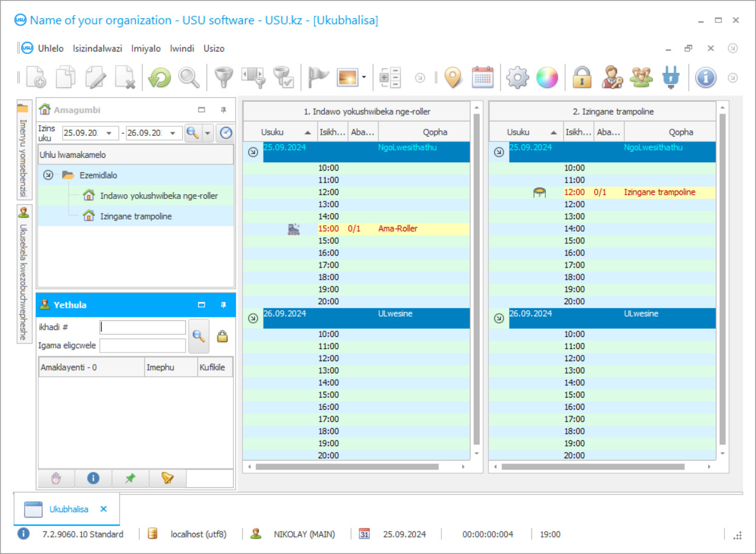This screenshot has height=554, width=756.
Task: Click the magnifying glass search toolbar icon
Action: click(189, 78)
